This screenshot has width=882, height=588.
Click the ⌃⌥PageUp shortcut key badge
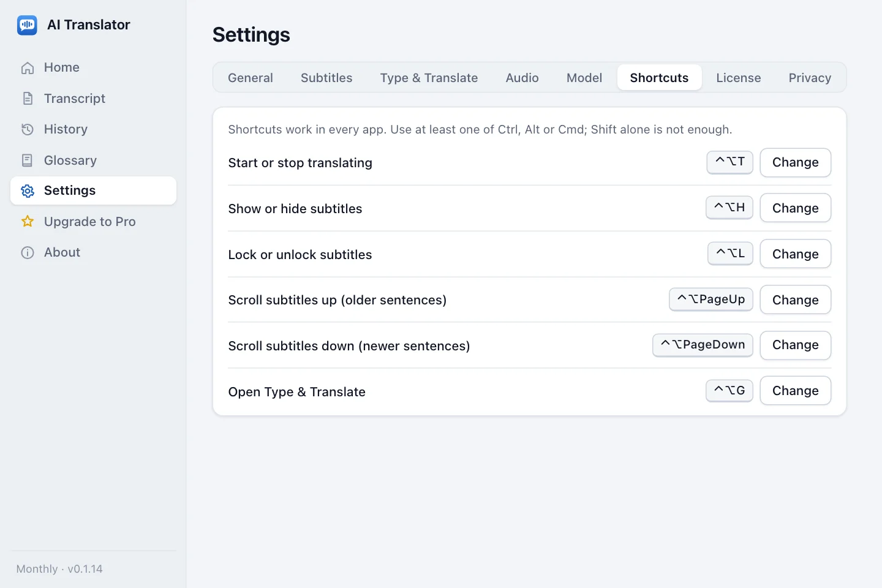tap(710, 300)
